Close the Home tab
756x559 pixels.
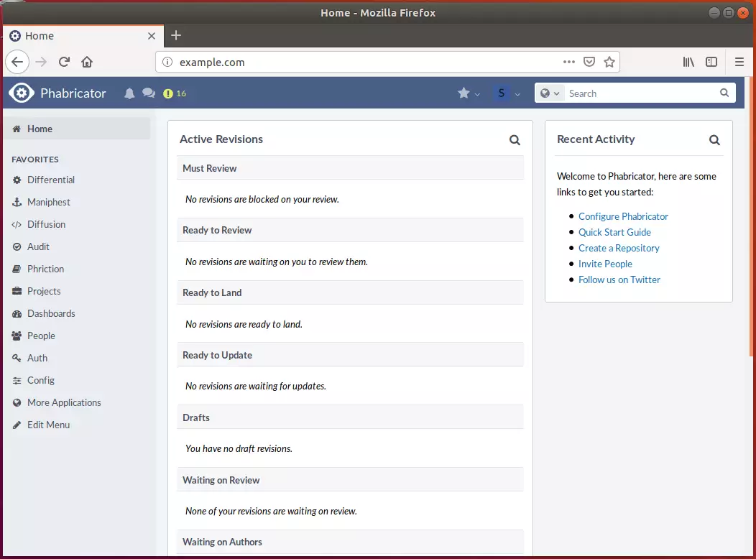[152, 36]
